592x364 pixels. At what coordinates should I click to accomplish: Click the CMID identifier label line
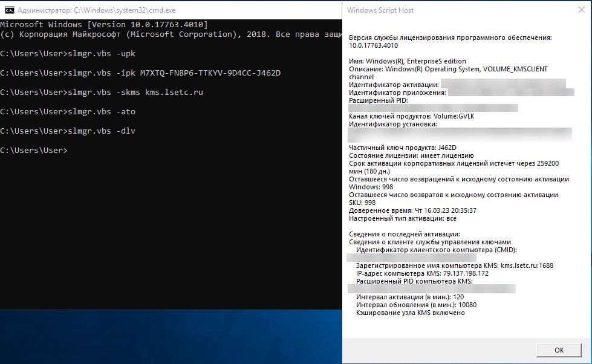click(x=436, y=250)
